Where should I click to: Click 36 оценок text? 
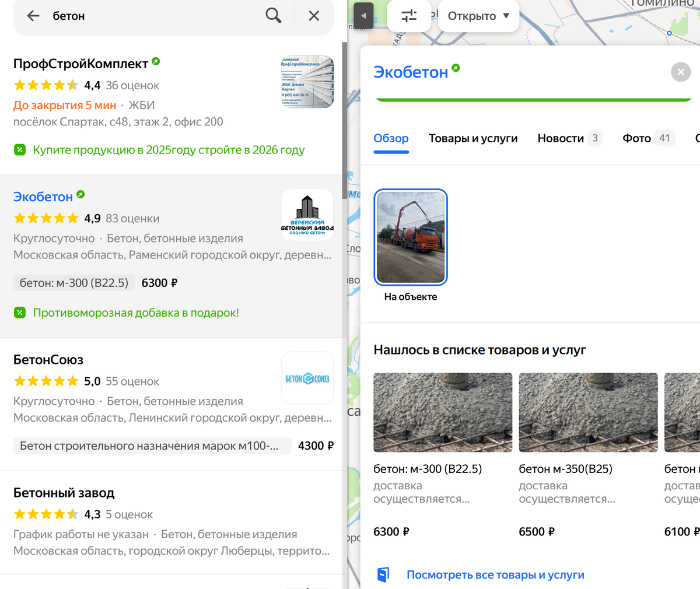(132, 86)
